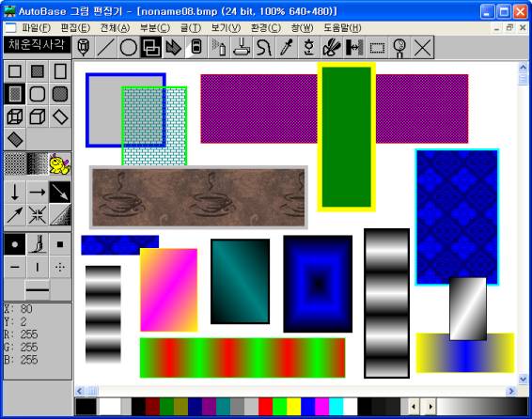Select the paint roller fill tool
532x419 pixels.
pos(242,48)
